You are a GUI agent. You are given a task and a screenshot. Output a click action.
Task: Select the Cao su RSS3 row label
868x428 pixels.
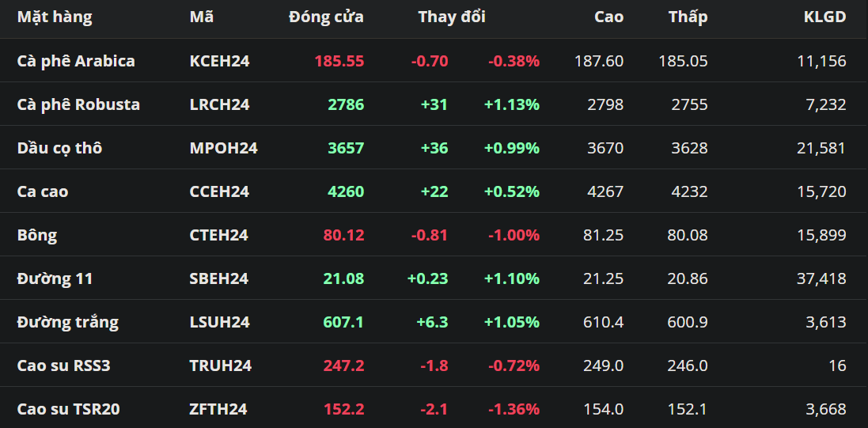[63, 366]
